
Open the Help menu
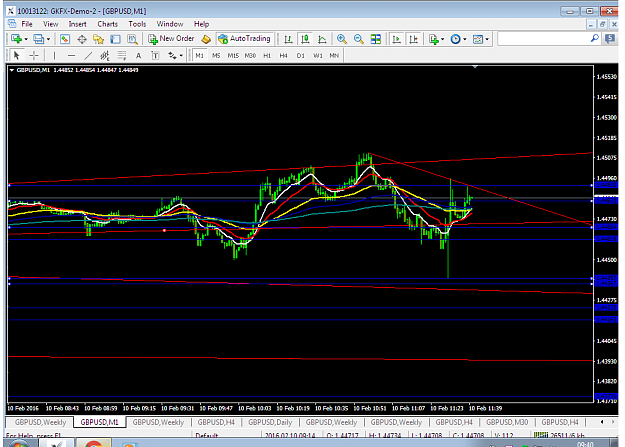[x=201, y=24]
